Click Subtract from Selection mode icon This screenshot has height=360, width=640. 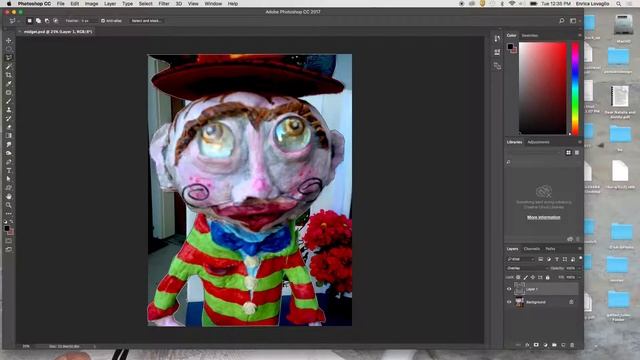click(47, 20)
